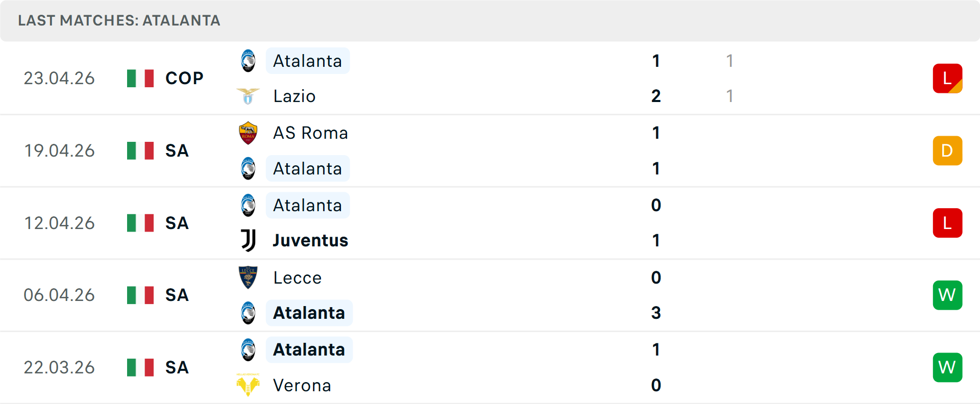Viewport: 980px width, 404px height.
Task: Open the Verona team name link
Action: click(302, 385)
